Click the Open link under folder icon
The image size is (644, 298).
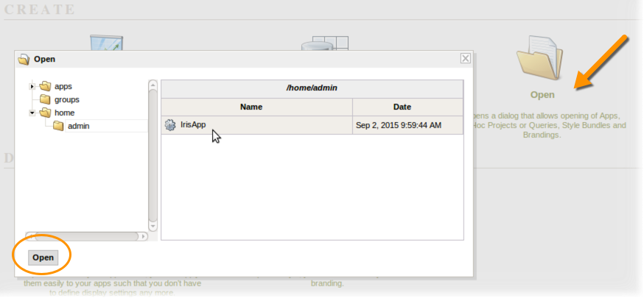pyautogui.click(x=542, y=95)
